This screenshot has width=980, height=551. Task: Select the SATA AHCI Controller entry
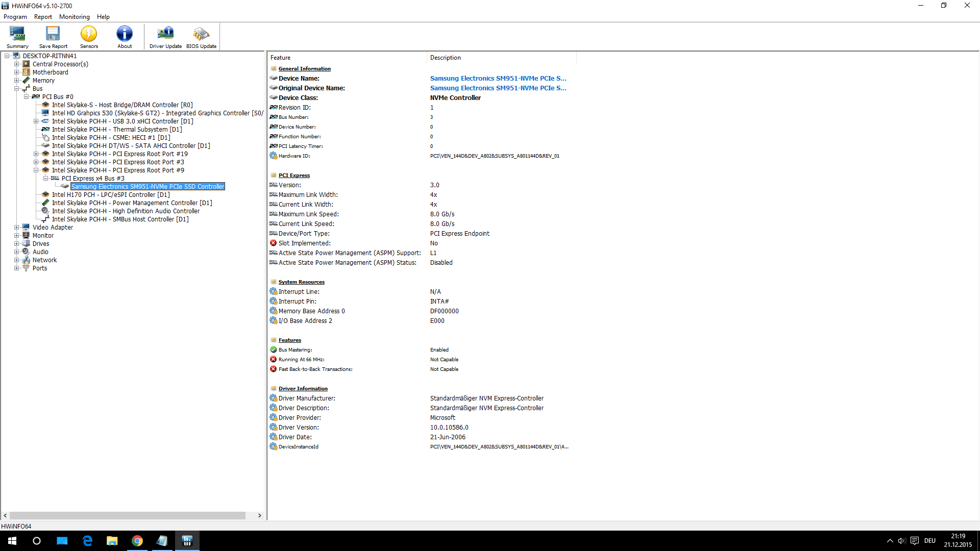[x=131, y=146]
